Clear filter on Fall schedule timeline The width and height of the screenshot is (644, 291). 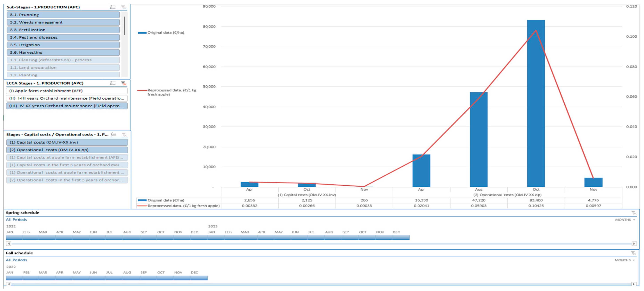[633, 253]
